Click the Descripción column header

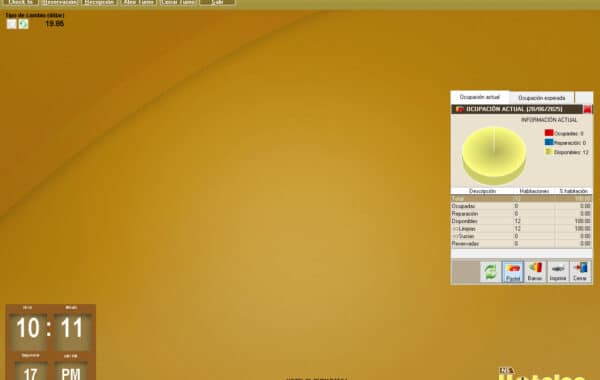(x=482, y=191)
